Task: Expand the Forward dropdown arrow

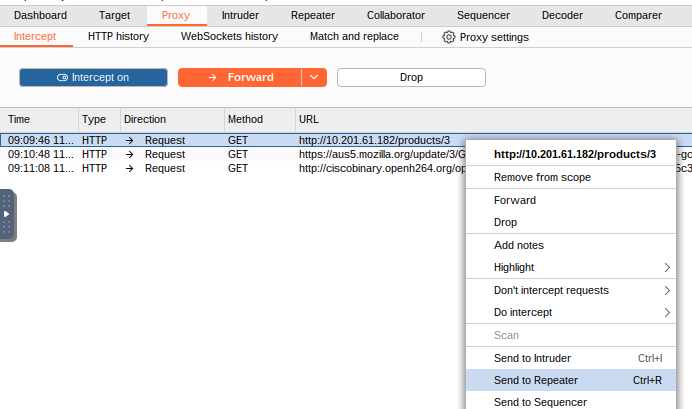Action: (x=314, y=77)
